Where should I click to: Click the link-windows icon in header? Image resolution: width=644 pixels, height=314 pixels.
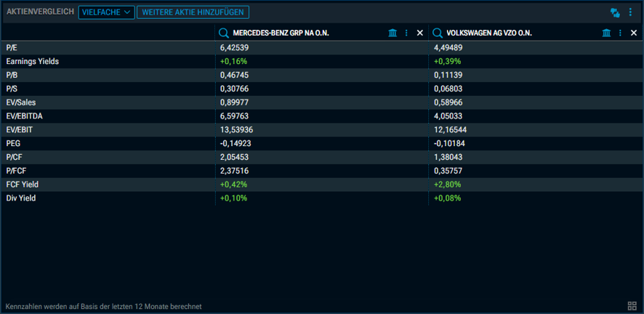tap(615, 13)
